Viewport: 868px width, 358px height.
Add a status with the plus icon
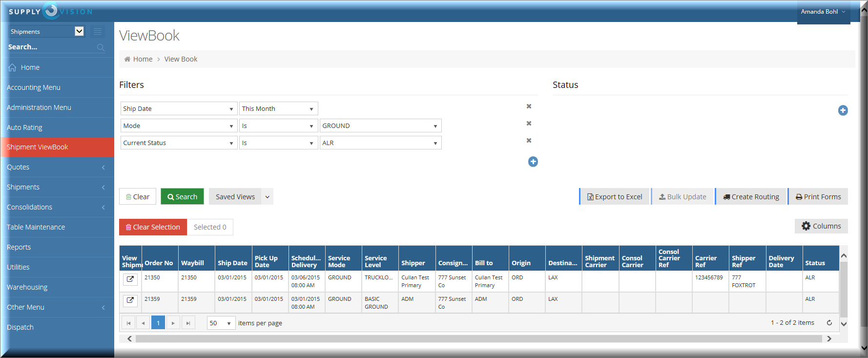[x=843, y=110]
